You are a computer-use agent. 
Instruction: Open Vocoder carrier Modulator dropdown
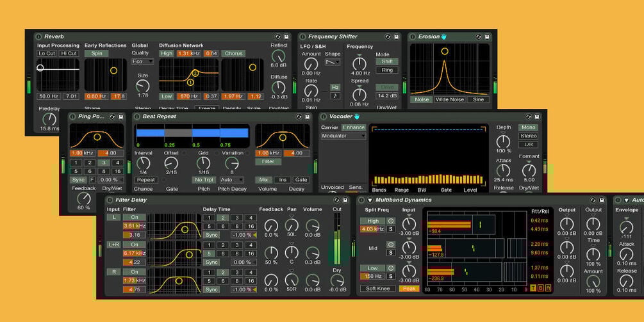coord(343,136)
